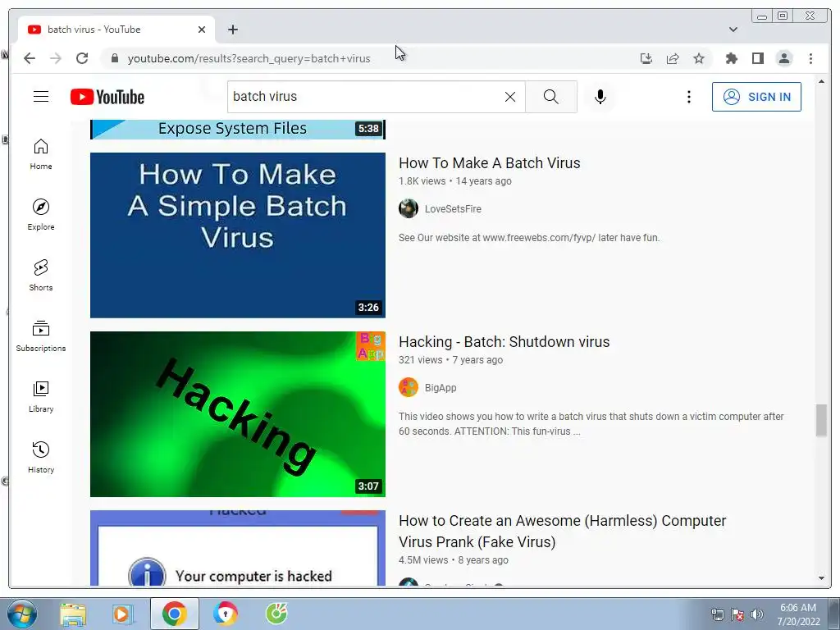The image size is (840, 630).
Task: Click the taskbar clock 6:06 AM
Action: click(x=797, y=608)
